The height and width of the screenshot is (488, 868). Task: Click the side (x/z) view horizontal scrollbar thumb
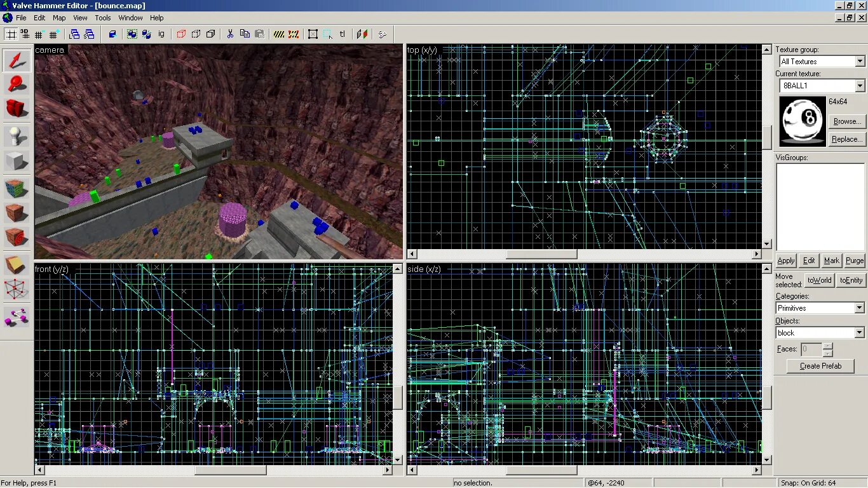[541, 470]
